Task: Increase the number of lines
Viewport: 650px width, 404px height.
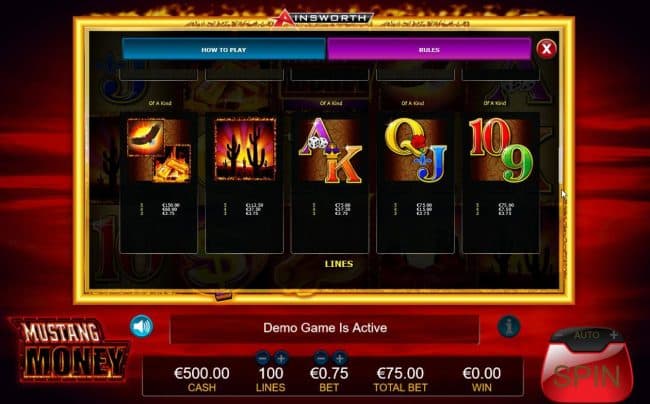Action: (x=281, y=358)
